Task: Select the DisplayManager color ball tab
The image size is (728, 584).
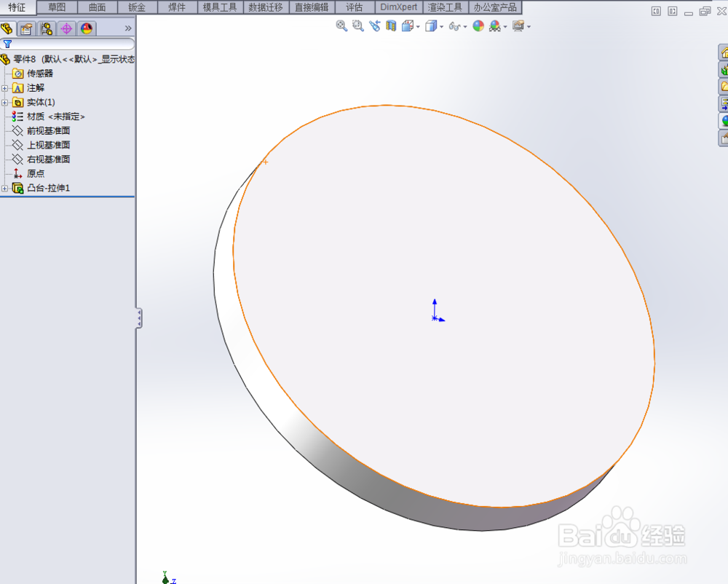Action: [87, 29]
